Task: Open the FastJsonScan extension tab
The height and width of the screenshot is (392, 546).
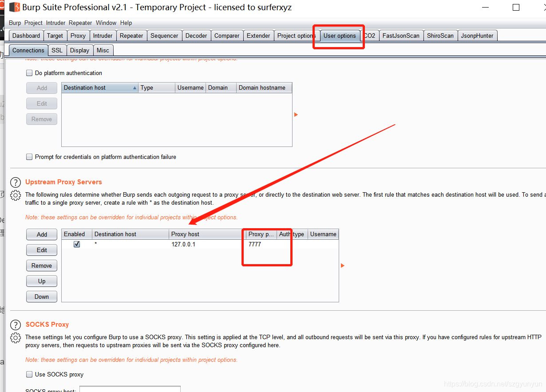Action: (401, 36)
